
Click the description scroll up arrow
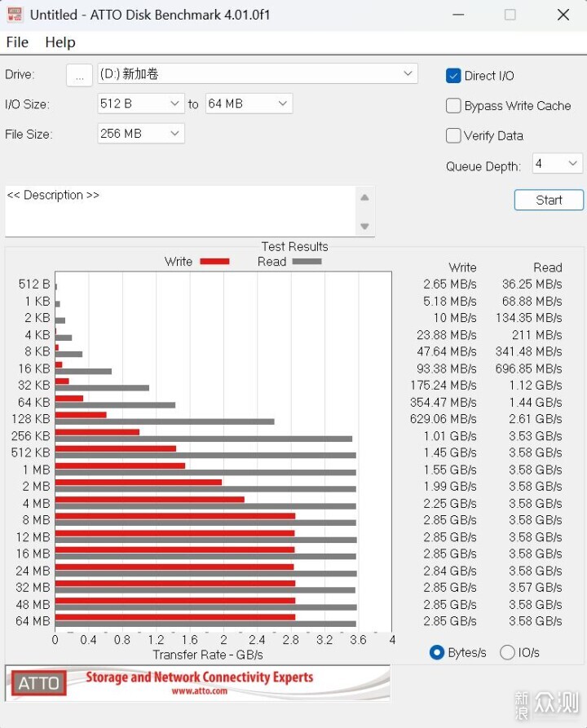[364, 198]
